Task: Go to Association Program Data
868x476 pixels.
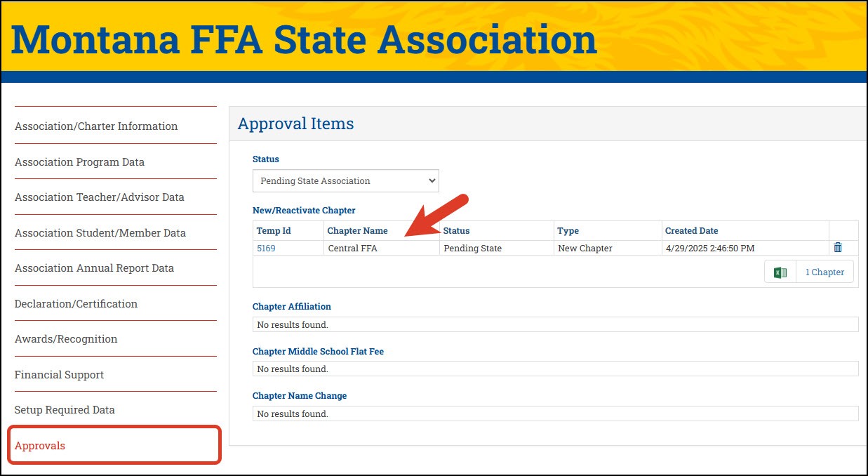Action: pyautogui.click(x=79, y=162)
